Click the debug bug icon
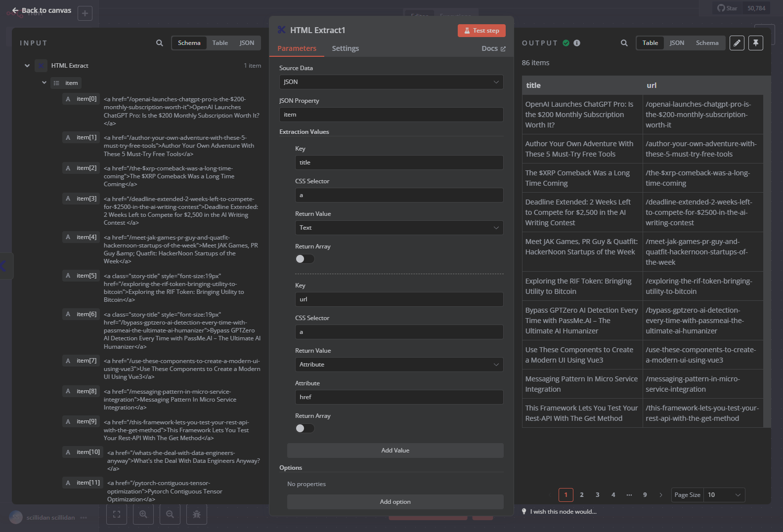The width and height of the screenshot is (783, 532). (197, 514)
